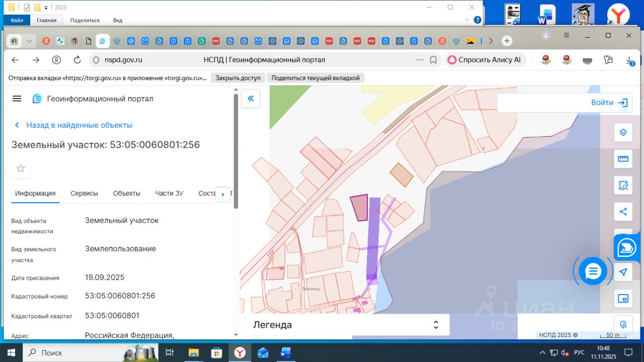The height and width of the screenshot is (362, 644).
Task: Open the map layers panel
Action: pos(623,133)
